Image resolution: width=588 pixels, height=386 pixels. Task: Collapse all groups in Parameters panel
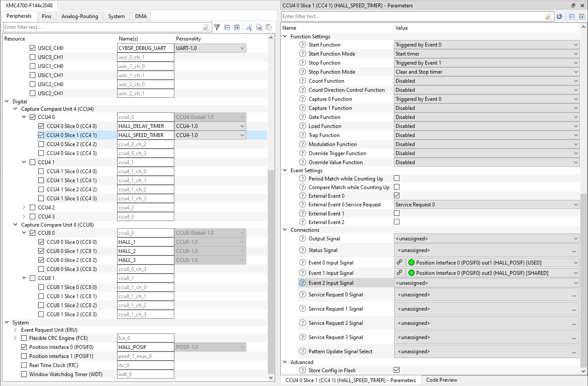[572, 16]
